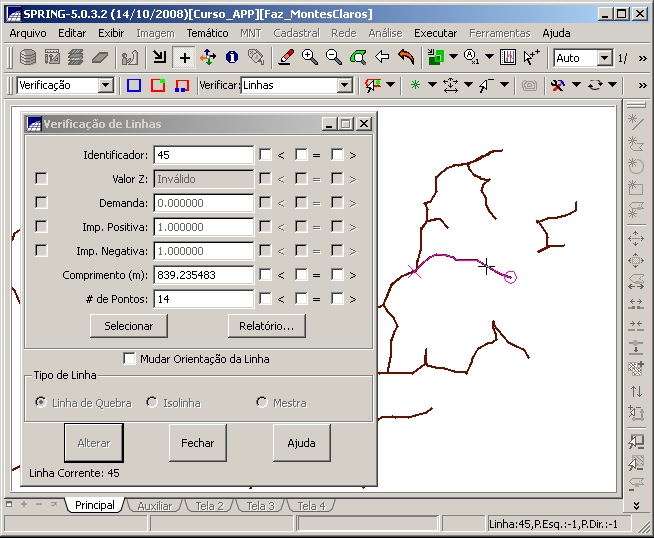654x538 pixels.
Task: Tick the checkbox left of Demanda
Action: [x=41, y=203]
